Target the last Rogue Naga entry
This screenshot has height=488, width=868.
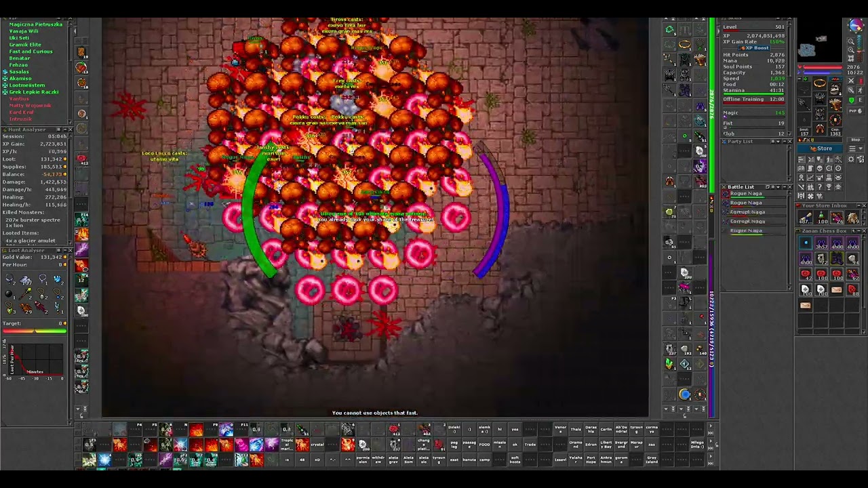tap(753, 231)
